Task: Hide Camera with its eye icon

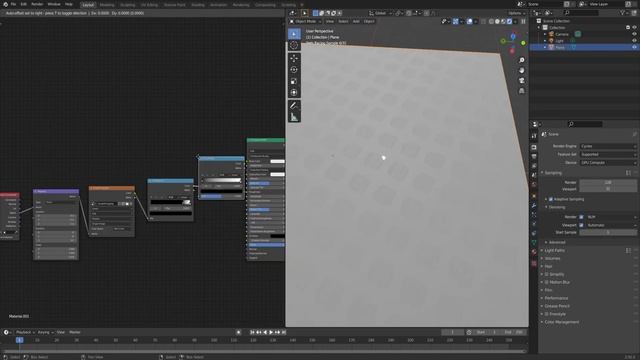Action: click(634, 34)
